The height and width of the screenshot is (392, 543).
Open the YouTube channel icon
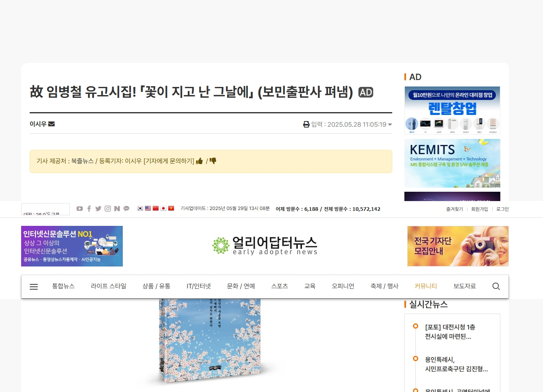click(80, 208)
